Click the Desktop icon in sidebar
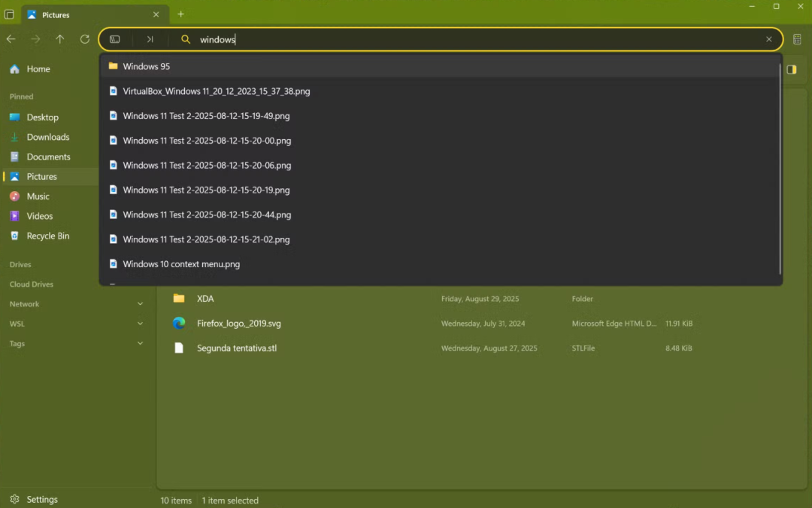The image size is (812, 508). (14, 117)
